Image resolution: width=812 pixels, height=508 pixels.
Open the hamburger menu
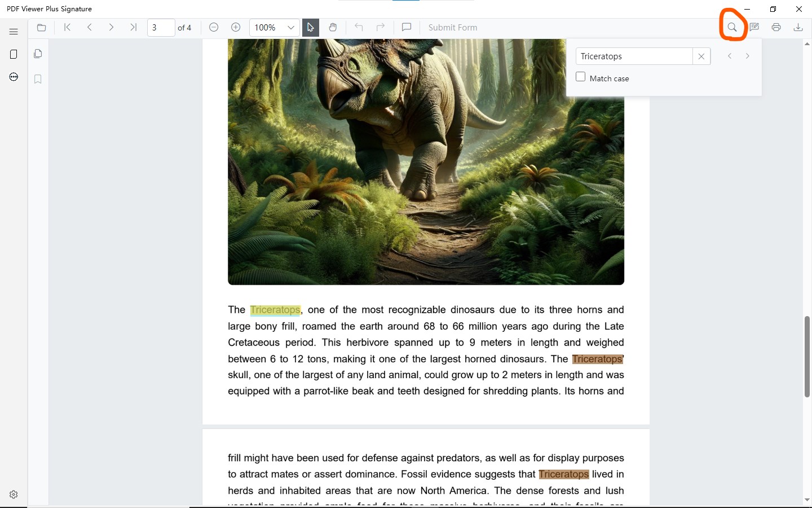(x=14, y=32)
